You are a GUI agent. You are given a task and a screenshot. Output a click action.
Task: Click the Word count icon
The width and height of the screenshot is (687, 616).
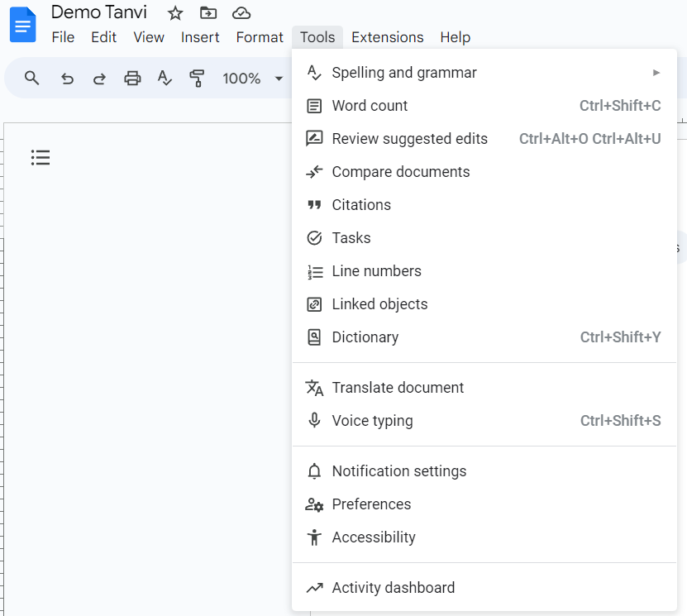(314, 106)
